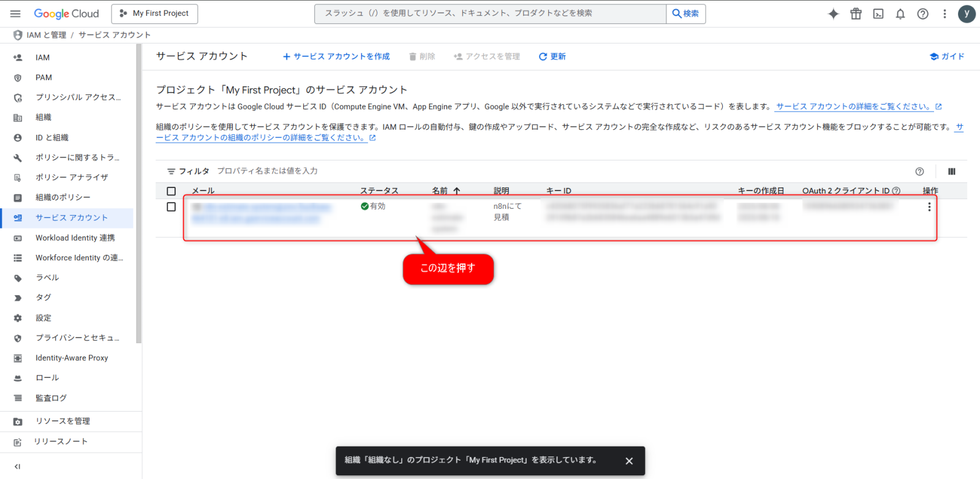Open the main navigation hamburger menu

click(x=16, y=13)
